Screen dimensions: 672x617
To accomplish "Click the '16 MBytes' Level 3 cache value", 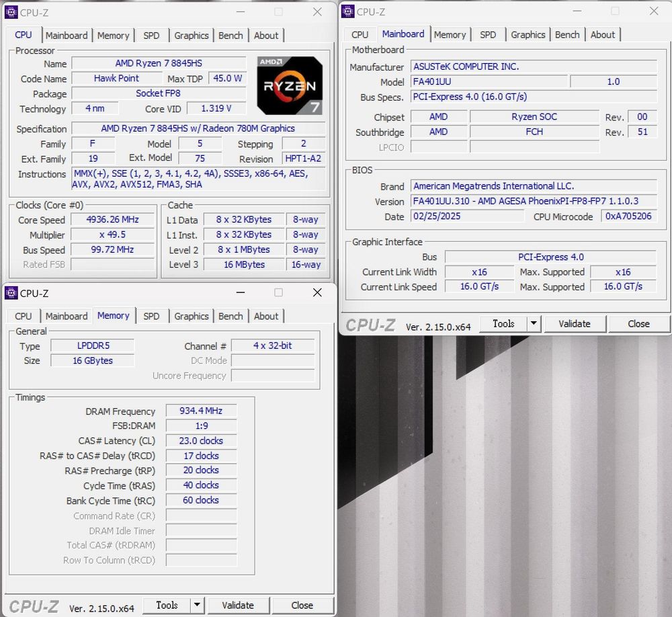I will pos(245,265).
